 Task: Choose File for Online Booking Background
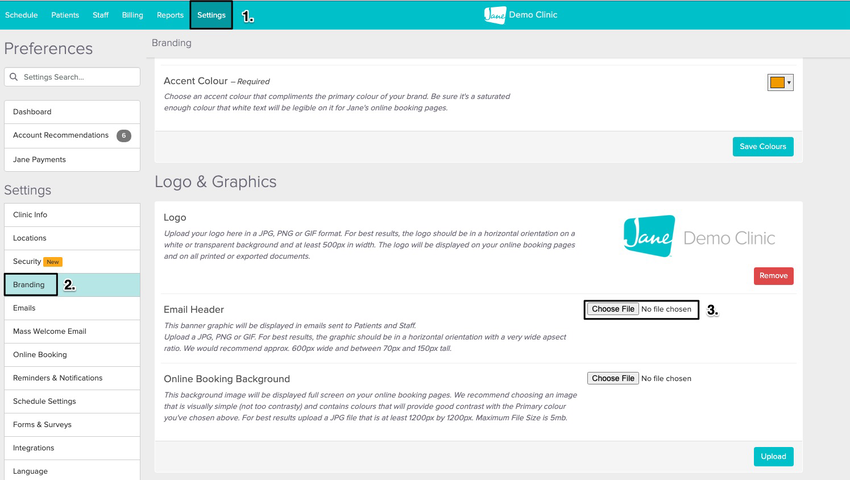tap(613, 379)
